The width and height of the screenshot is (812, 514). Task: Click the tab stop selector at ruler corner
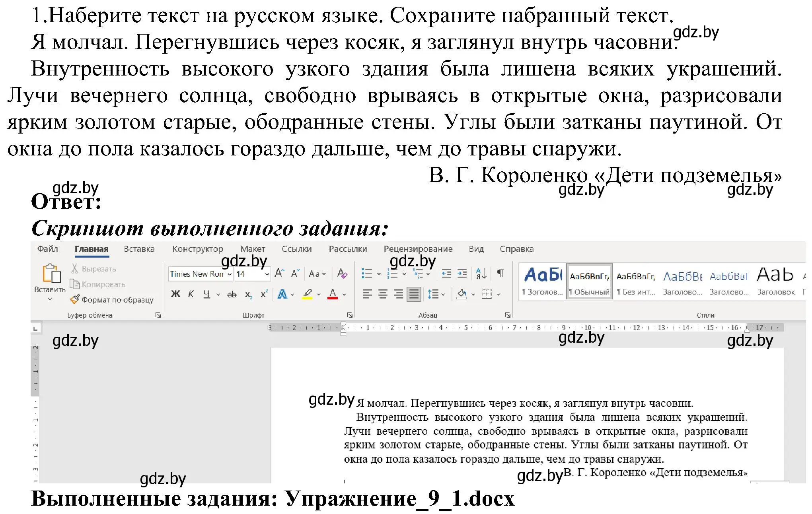35,328
